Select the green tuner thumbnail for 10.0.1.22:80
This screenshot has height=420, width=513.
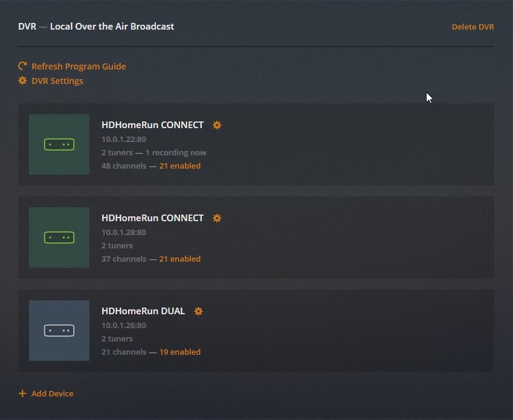tap(59, 144)
